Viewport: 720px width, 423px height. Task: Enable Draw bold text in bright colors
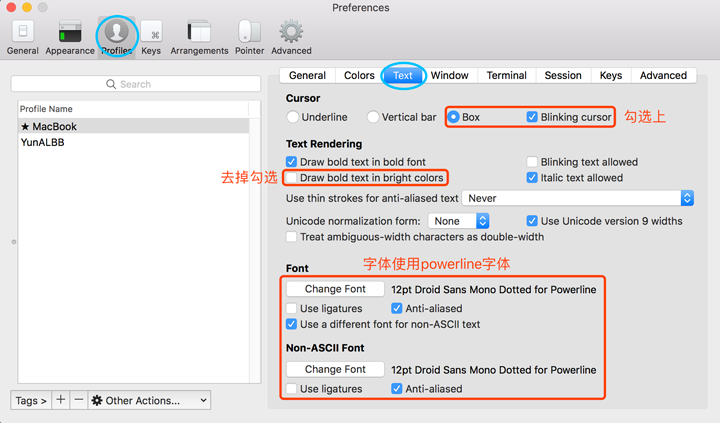coord(291,178)
